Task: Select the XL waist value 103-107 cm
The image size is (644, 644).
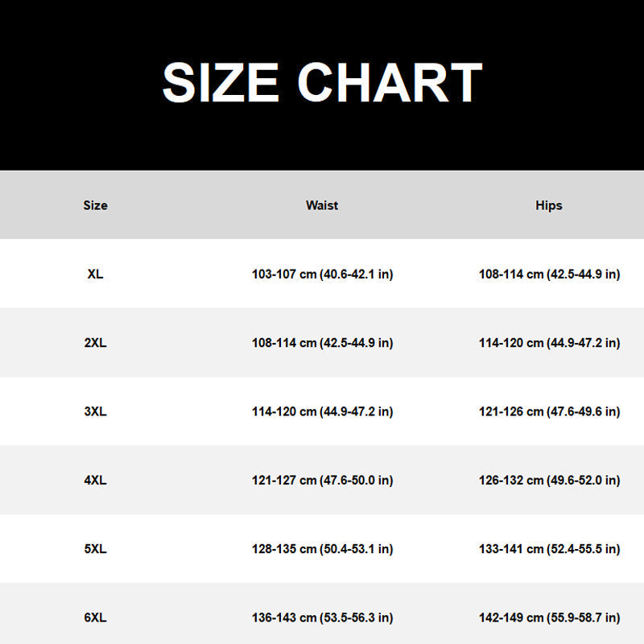Action: click(x=323, y=274)
